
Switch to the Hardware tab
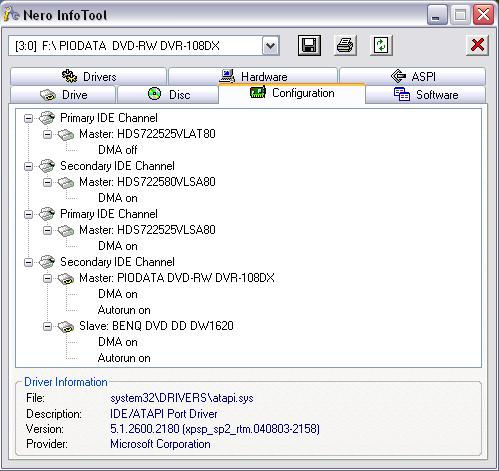253,77
